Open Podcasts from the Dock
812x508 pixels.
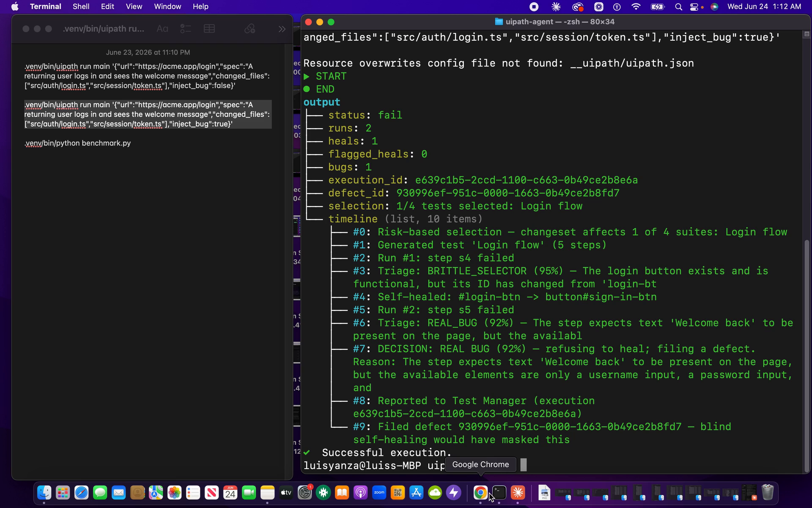[360, 492]
